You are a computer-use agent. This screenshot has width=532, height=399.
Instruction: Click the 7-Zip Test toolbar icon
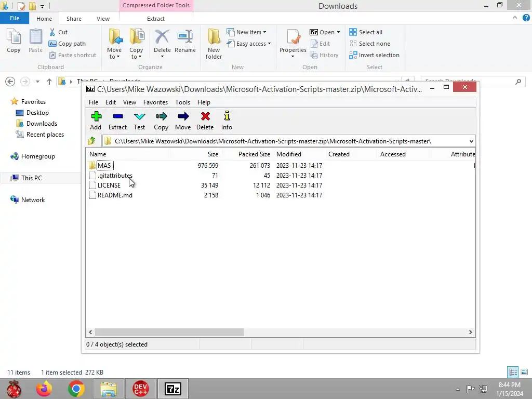coord(139,117)
